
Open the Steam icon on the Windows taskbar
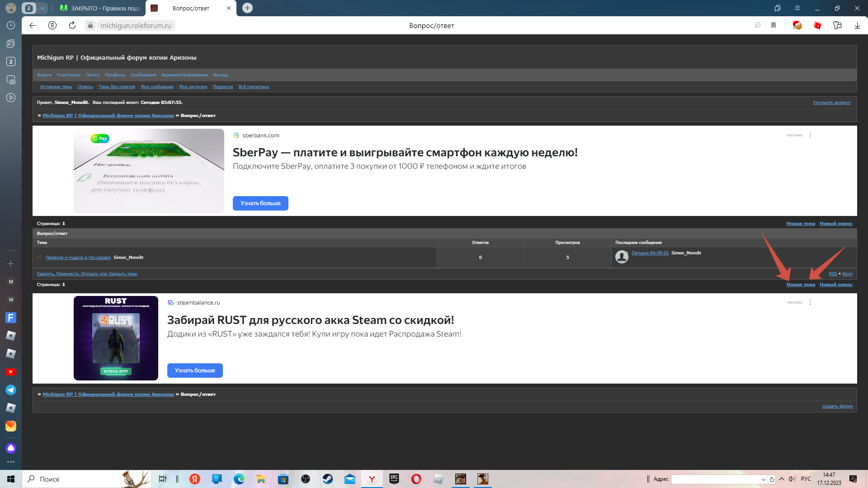tap(328, 479)
